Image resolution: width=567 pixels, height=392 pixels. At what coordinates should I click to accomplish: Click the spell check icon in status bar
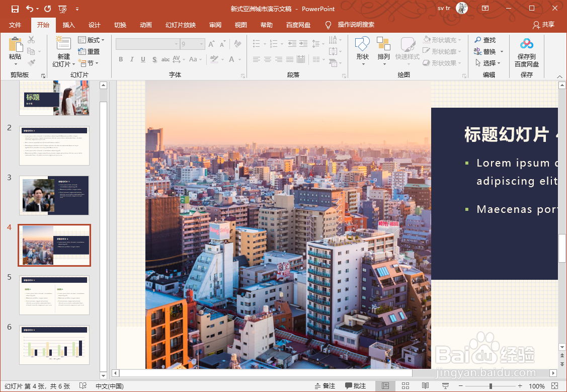pos(83,386)
